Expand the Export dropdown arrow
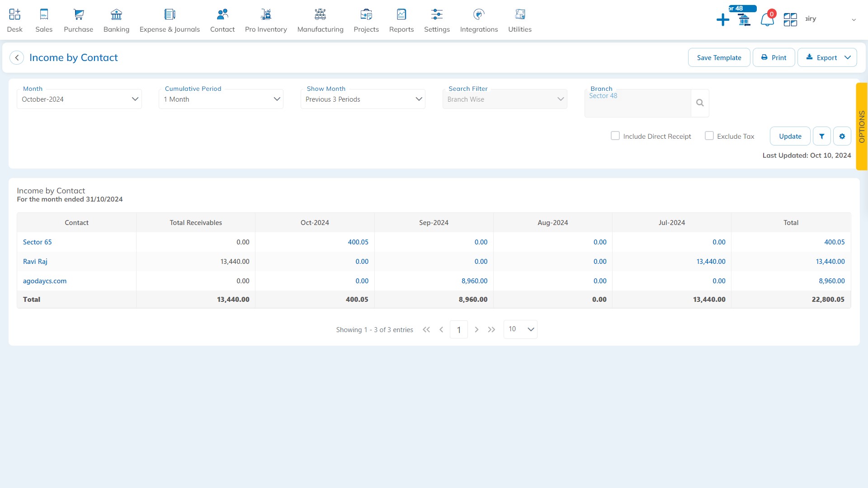The image size is (868, 488). coord(848,57)
